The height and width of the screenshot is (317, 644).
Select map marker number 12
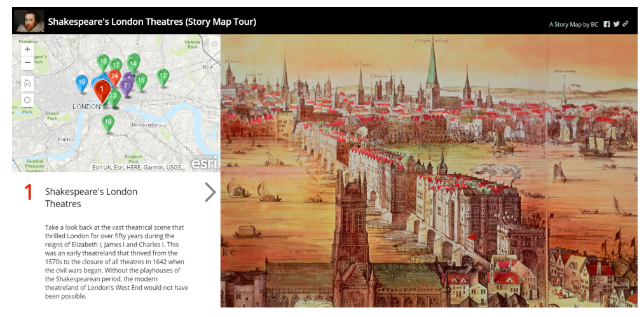click(163, 76)
